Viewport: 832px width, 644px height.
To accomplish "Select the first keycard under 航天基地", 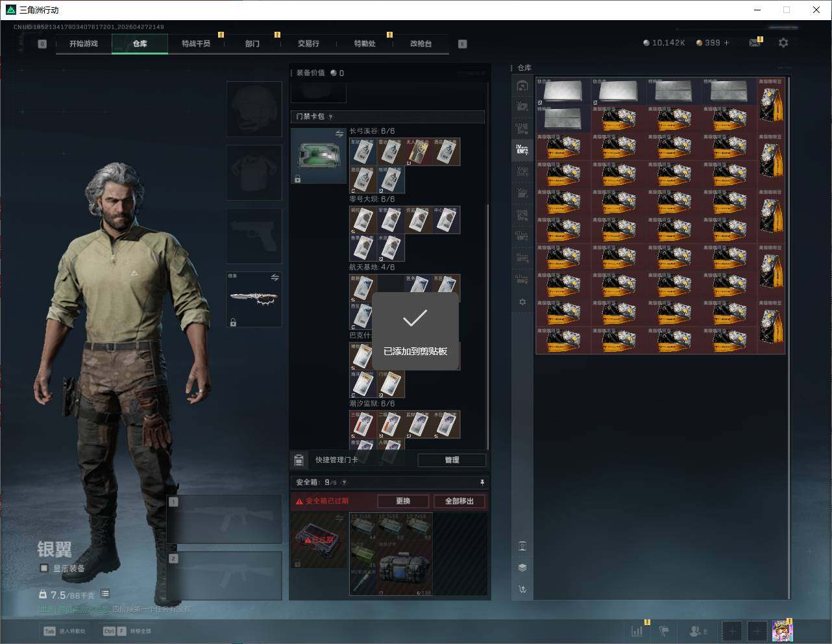I will click(363, 288).
